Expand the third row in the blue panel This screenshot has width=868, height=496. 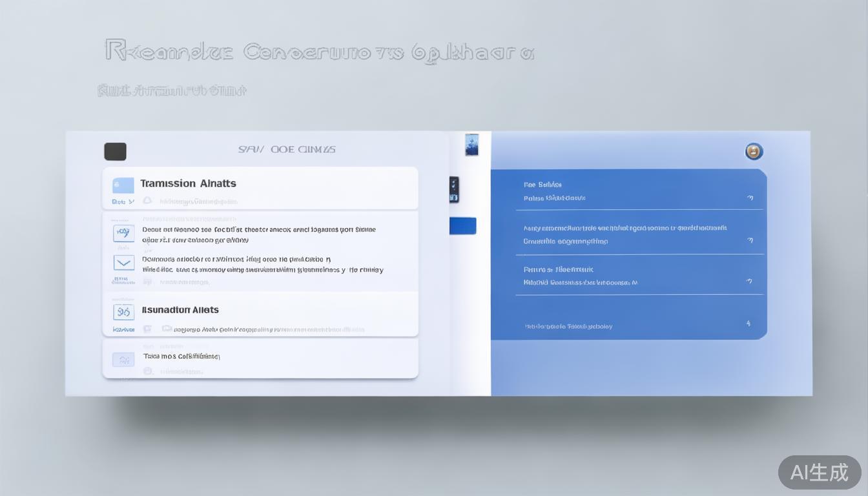(749, 282)
